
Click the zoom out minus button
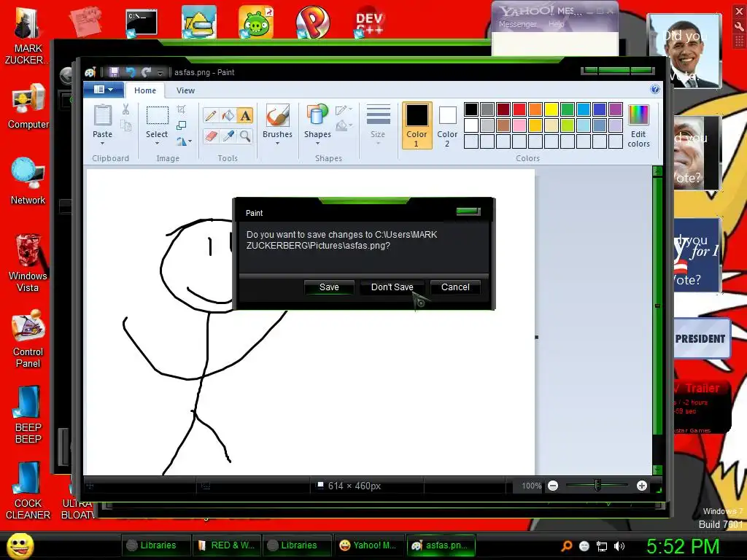[553, 486]
